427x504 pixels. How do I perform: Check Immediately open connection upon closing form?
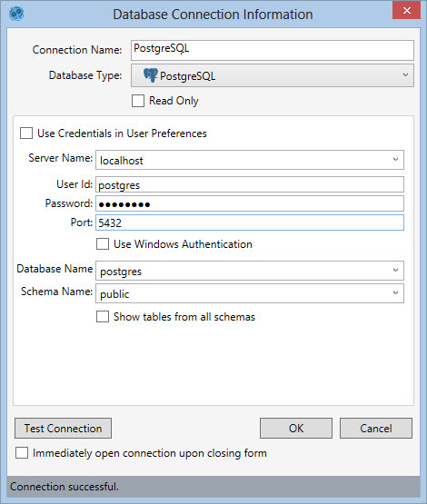click(22, 453)
